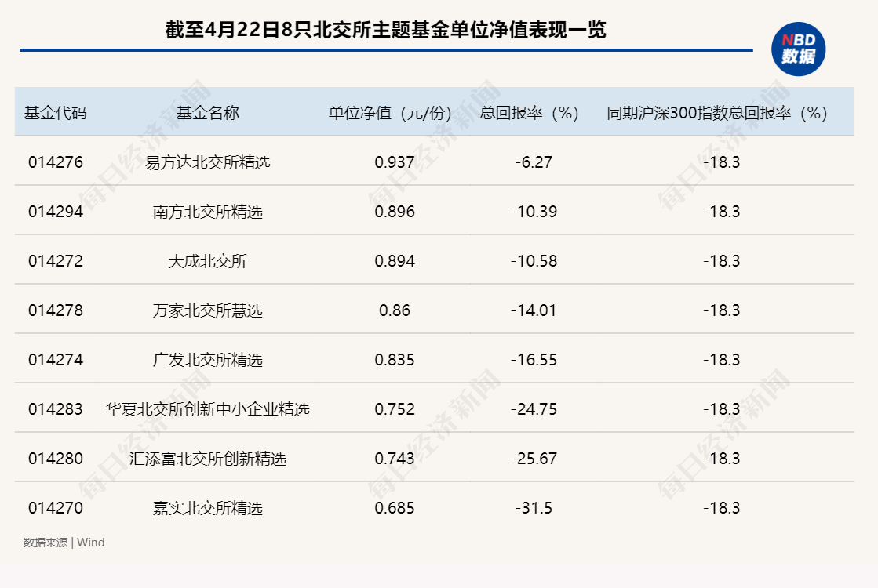Click the 同期沪深300指数总回报率 column header
Screen dimensions: 878x588
[717, 113]
